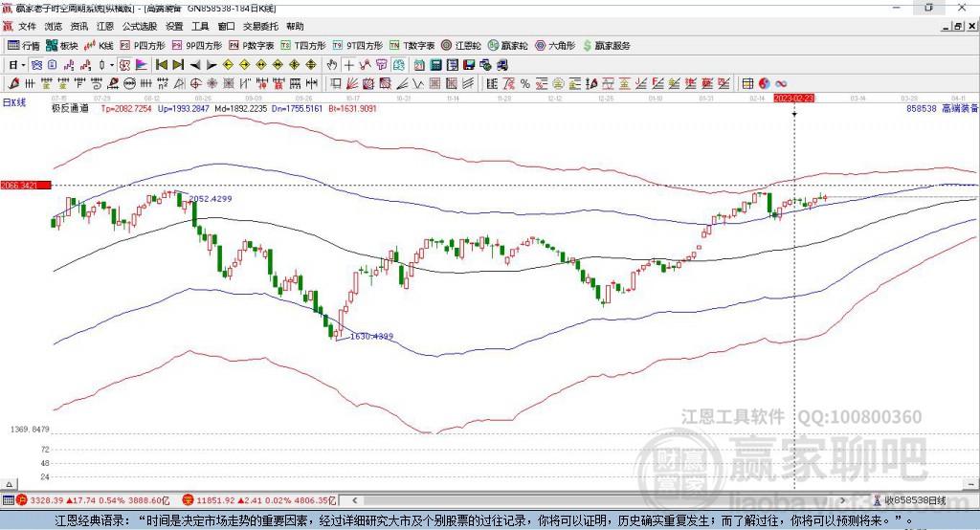Click the Shanghai index status 3328.39
Image resolution: width=980 pixels, height=530 pixels.
click(x=46, y=500)
